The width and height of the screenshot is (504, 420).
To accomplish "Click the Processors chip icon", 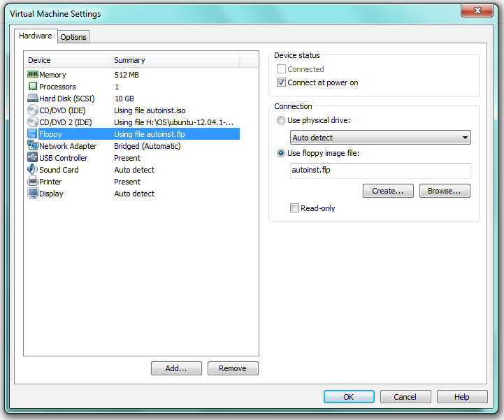I will (32, 87).
